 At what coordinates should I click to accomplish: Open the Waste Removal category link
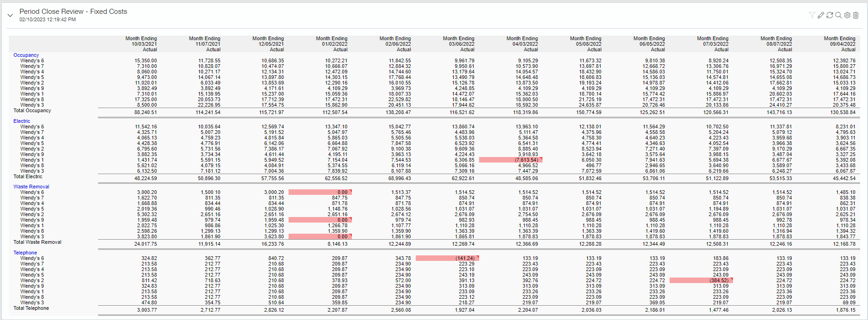point(31,187)
